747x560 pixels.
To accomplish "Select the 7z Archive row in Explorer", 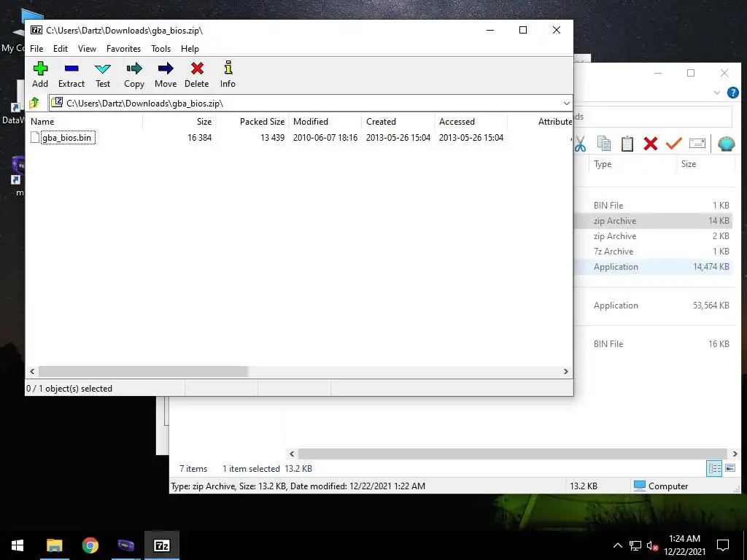I will coord(654,252).
